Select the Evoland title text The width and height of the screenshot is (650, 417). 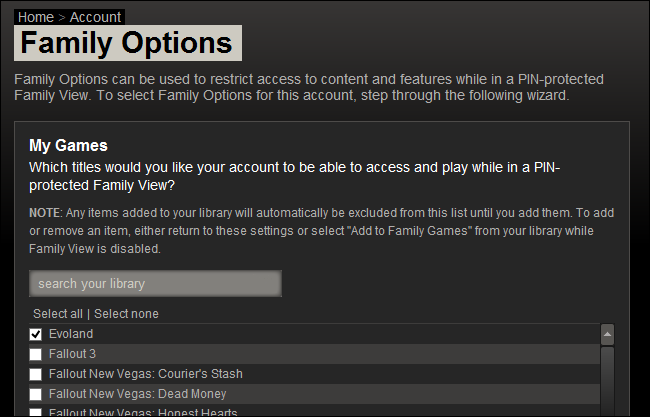[71, 334]
